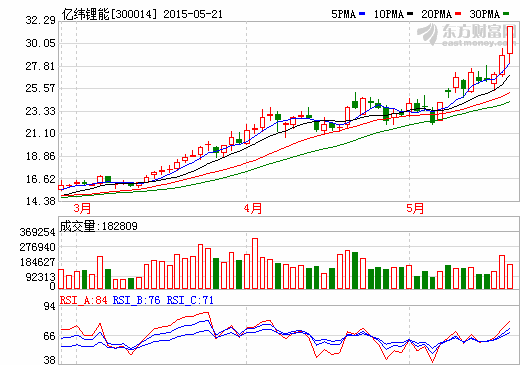Click the 30.05 price axis value
This screenshot has width=520, height=365.
point(40,43)
